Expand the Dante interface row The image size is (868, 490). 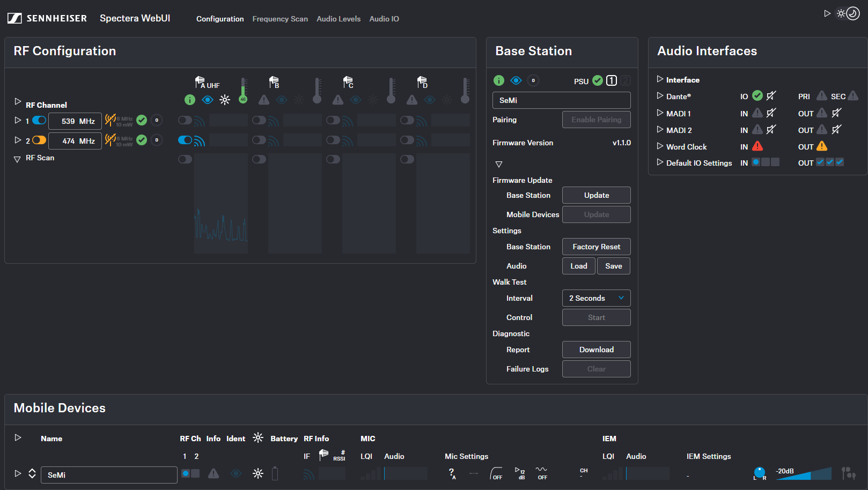coord(660,96)
